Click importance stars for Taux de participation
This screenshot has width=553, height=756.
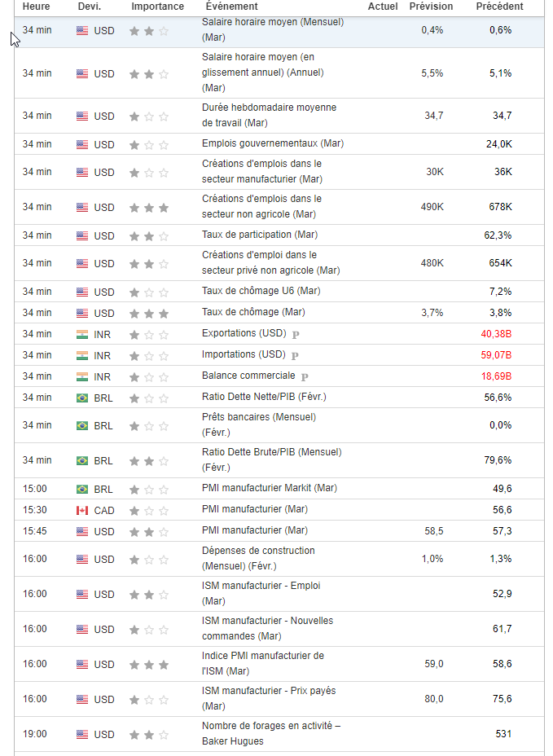point(149,235)
